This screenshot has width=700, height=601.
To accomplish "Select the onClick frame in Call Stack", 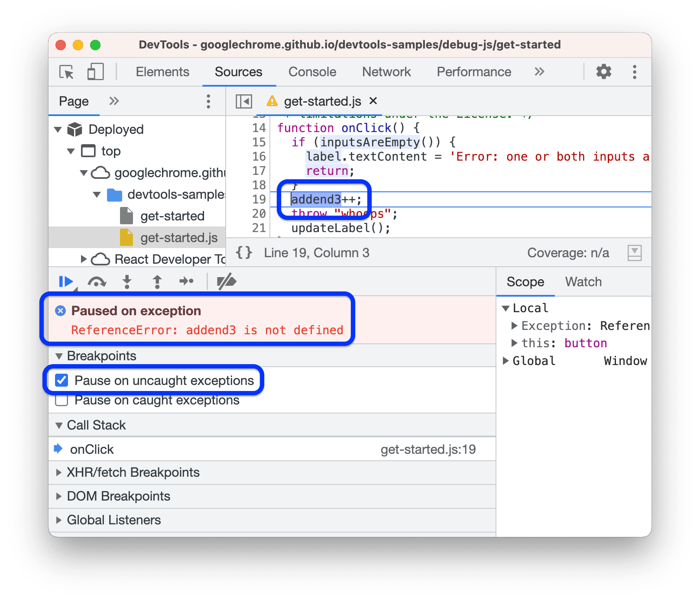I will 92,449.
